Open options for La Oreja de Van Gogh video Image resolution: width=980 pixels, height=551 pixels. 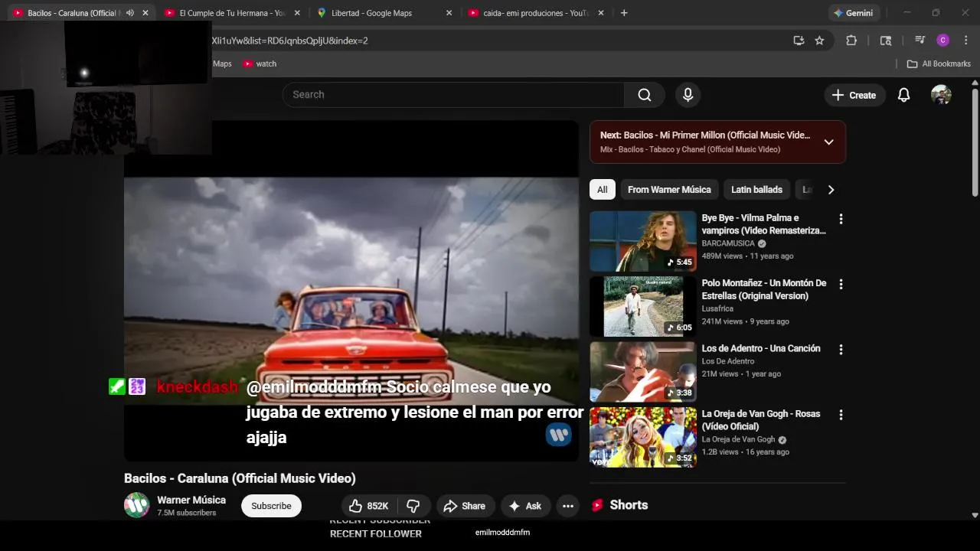(x=841, y=415)
